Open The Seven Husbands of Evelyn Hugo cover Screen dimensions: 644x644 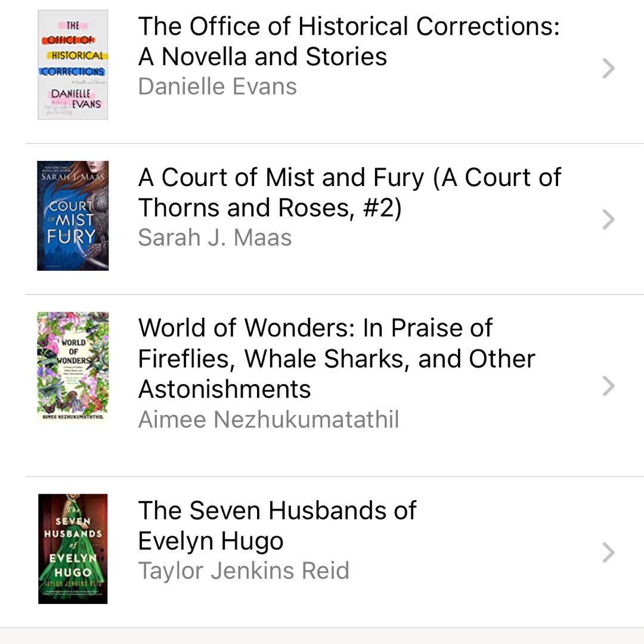(x=73, y=549)
